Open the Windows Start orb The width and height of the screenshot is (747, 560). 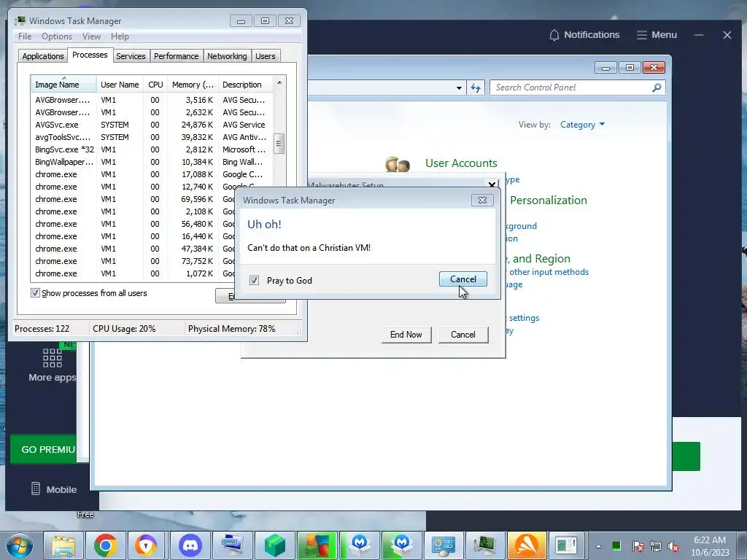tap(20, 545)
